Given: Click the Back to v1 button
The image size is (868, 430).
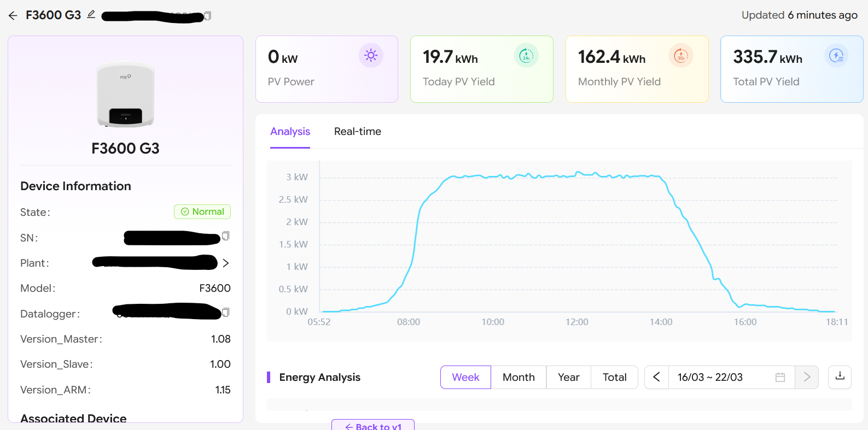Looking at the screenshot, I should [373, 426].
